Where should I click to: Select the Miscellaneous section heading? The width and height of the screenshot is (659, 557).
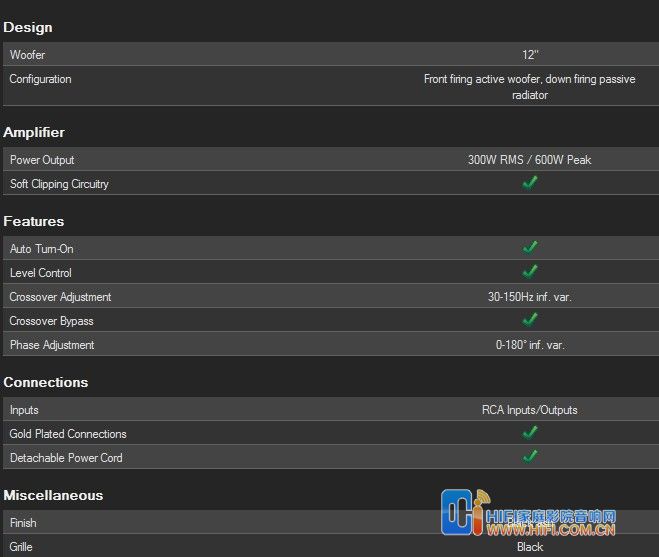click(53, 495)
